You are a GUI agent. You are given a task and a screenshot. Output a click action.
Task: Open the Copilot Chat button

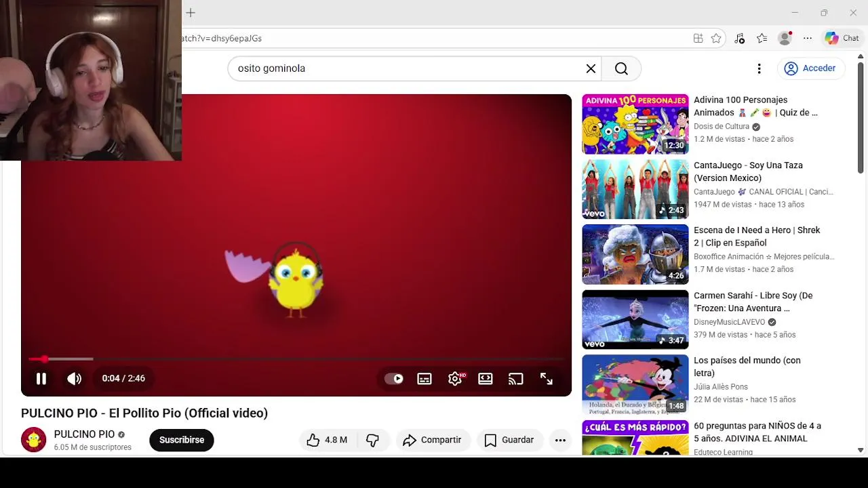[842, 39]
